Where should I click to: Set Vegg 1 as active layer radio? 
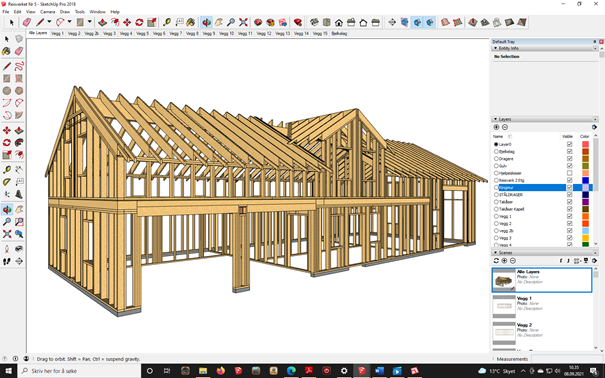click(496, 216)
